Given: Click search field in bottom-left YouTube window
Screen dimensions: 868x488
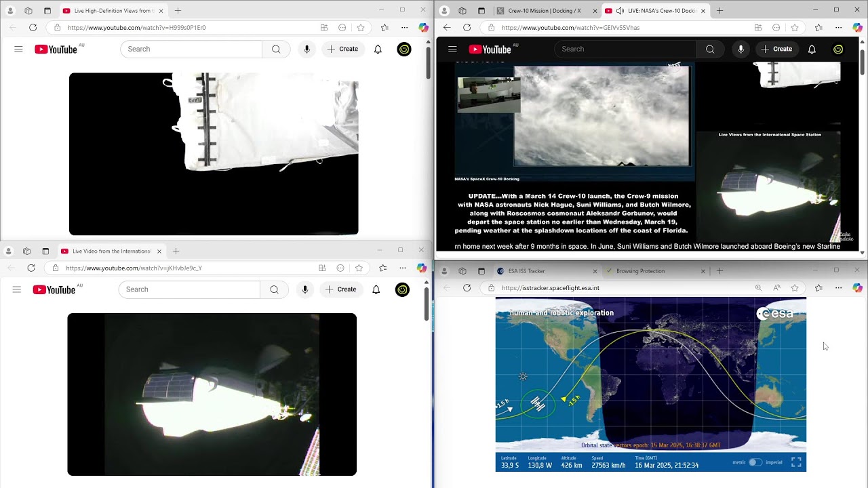Looking at the screenshot, I should tap(189, 289).
